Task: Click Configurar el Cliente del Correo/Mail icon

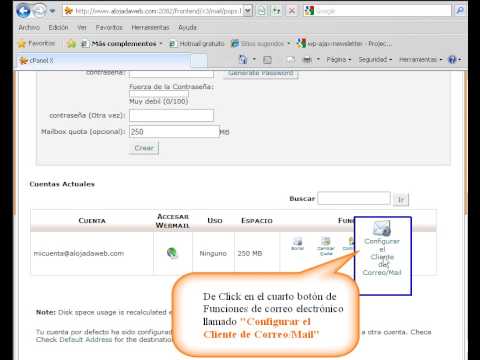Action: (382, 248)
